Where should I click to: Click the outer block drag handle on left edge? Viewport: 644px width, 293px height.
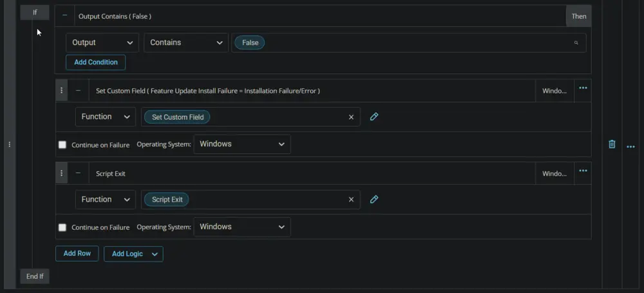[x=10, y=145]
